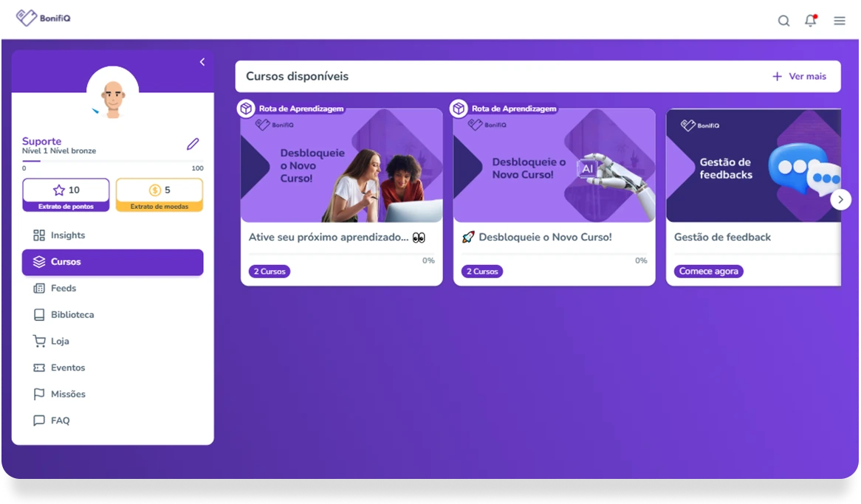This screenshot has height=504, width=861.
Task: Click 2 Cursos badge on rocket card
Action: coord(482,272)
